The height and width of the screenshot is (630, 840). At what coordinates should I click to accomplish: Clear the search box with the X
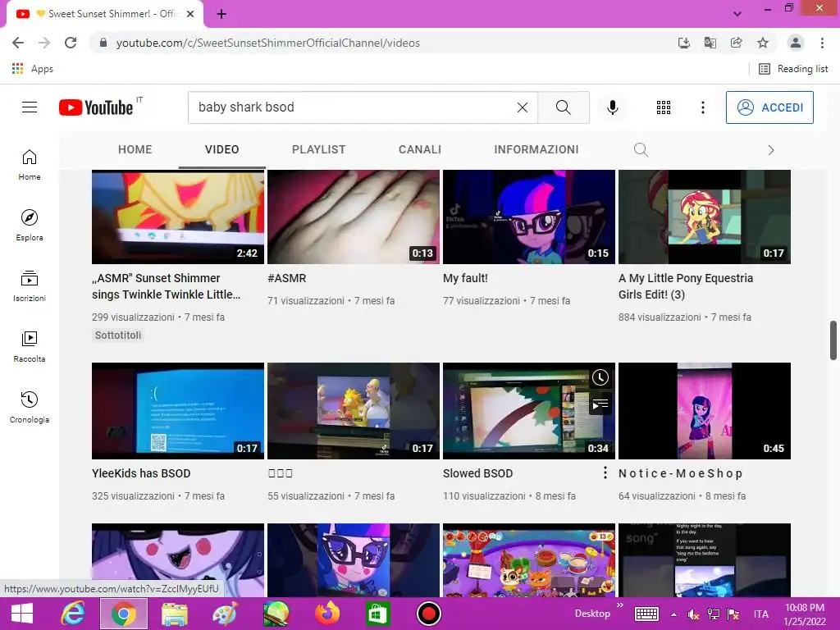[523, 107]
